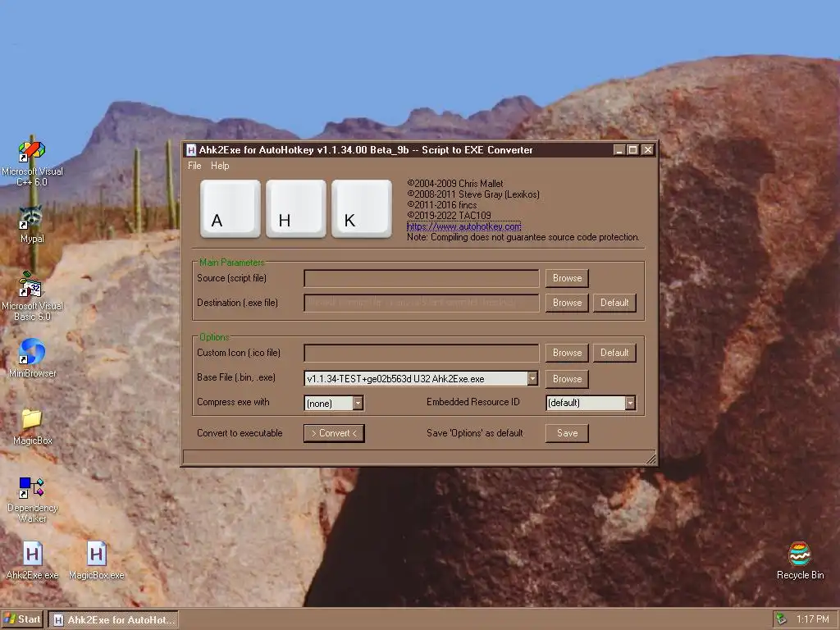Click the Convert button
The width and height of the screenshot is (840, 630).
click(x=334, y=433)
